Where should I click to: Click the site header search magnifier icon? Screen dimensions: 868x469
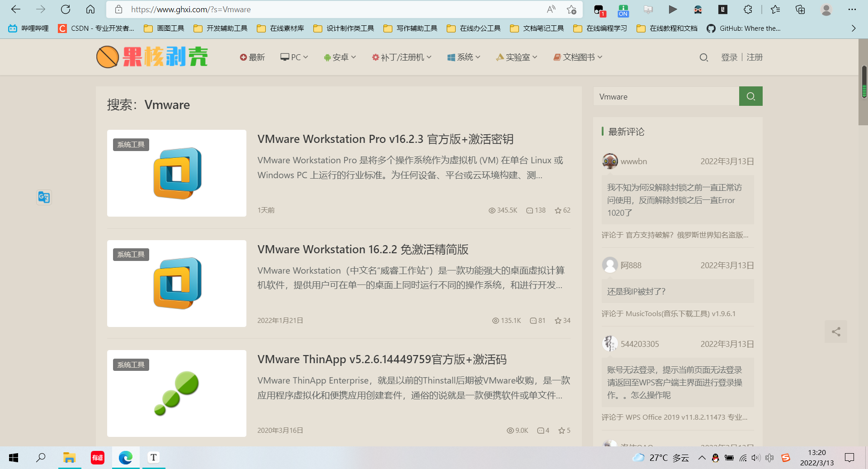[x=703, y=57]
